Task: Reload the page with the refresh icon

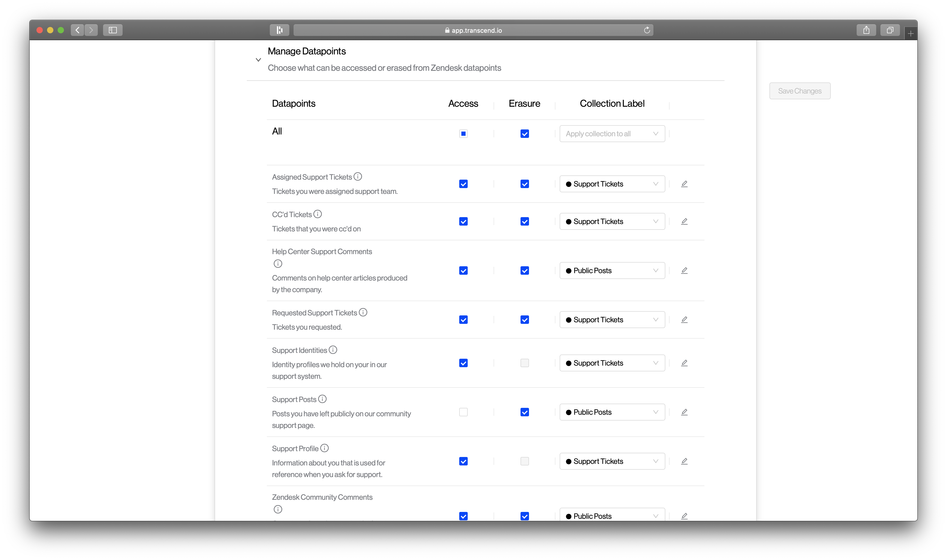Action: 647,30
